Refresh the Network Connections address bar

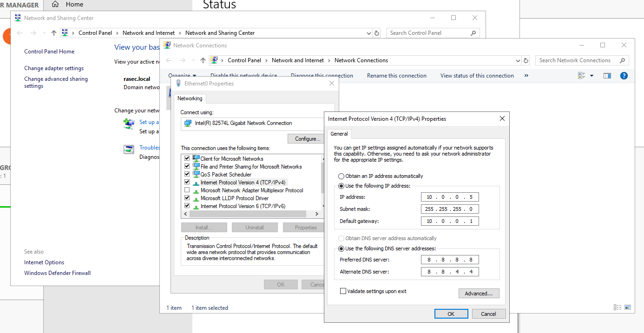(x=526, y=60)
